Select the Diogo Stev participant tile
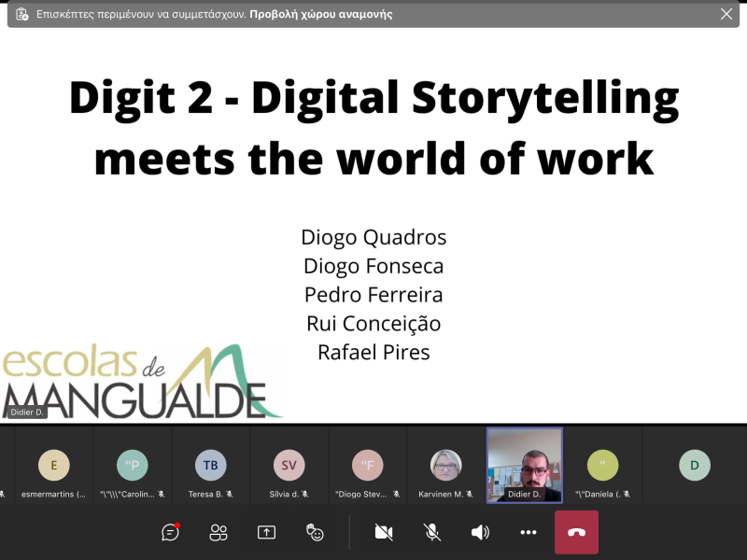This screenshot has width=747, height=560. [x=367, y=466]
